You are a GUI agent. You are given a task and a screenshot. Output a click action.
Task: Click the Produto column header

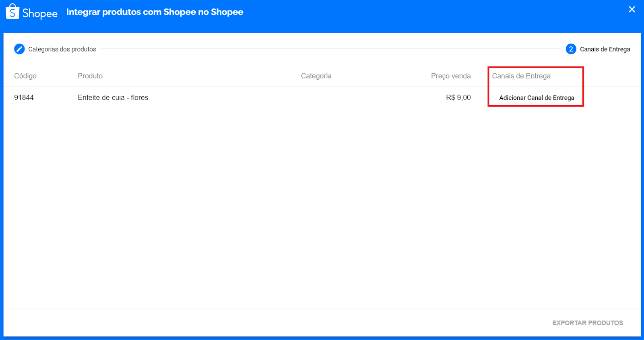click(90, 76)
